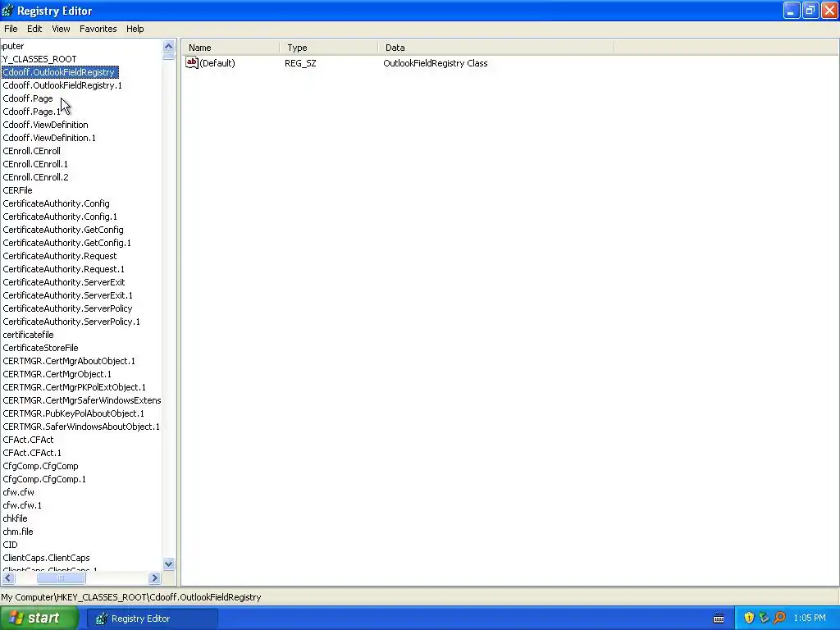Viewport: 840px width, 630px height.
Task: Select Cdooff.Page key
Action: click(x=28, y=98)
